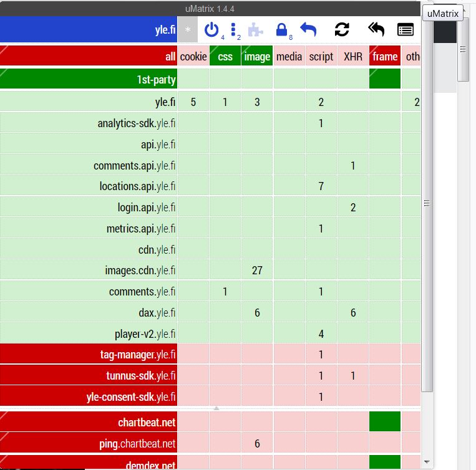
Task: Collapse the rows with the small divider triangle
Action: (x=216, y=408)
